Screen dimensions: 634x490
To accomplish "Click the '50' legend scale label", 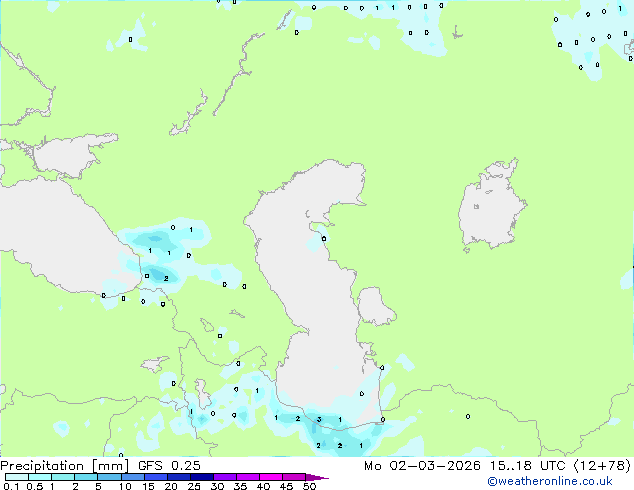I will (x=309, y=486).
